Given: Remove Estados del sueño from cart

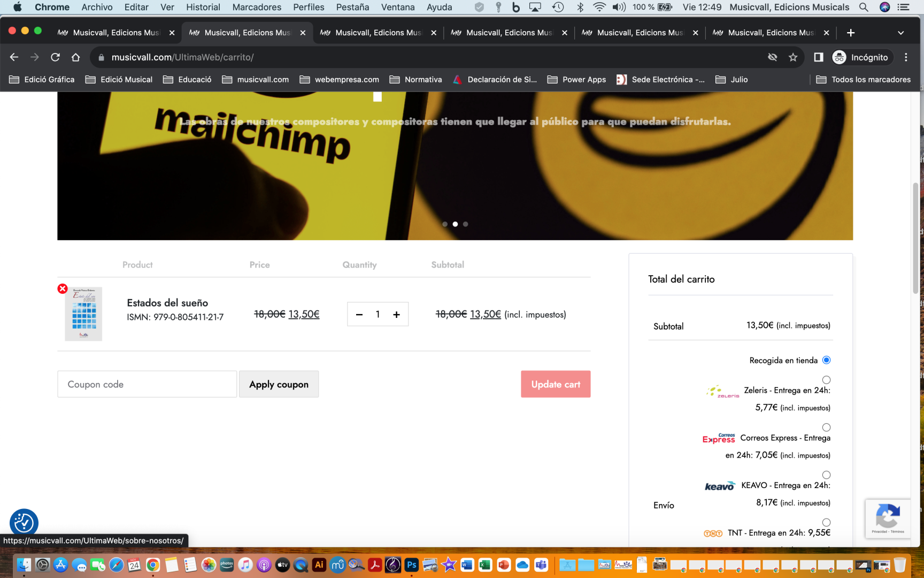Looking at the screenshot, I should point(63,288).
